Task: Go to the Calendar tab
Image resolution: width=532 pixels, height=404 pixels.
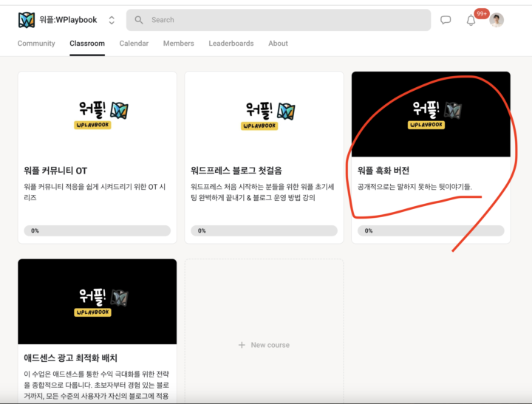Action: pos(134,44)
